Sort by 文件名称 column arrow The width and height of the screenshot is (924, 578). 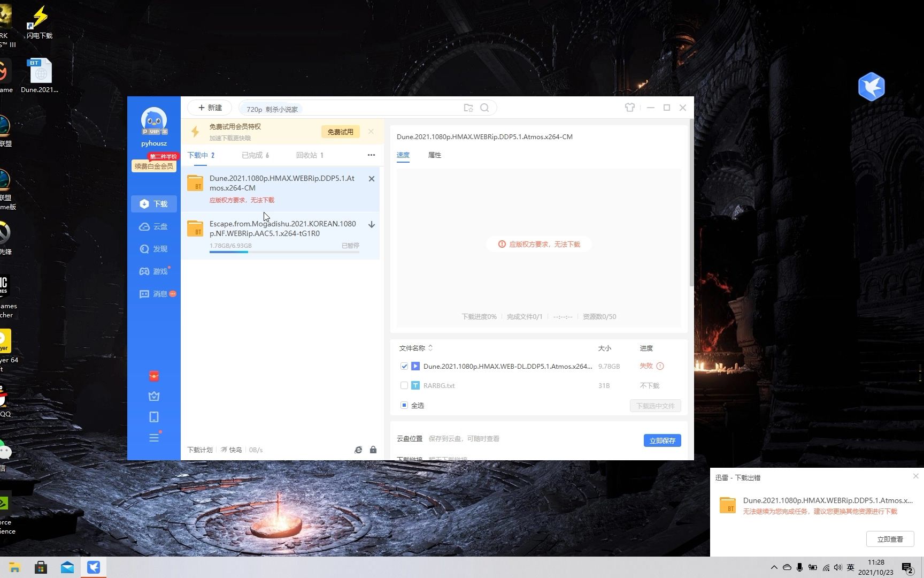pos(430,348)
